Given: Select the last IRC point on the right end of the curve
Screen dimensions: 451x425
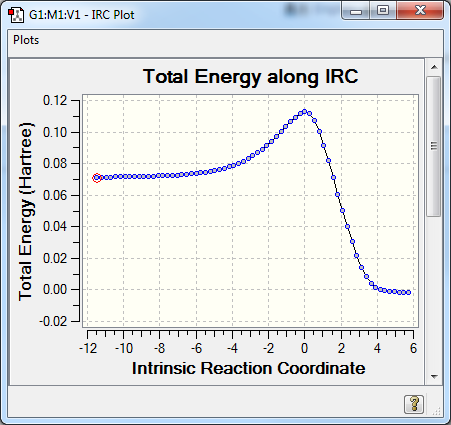Looking at the screenshot, I should (409, 292).
